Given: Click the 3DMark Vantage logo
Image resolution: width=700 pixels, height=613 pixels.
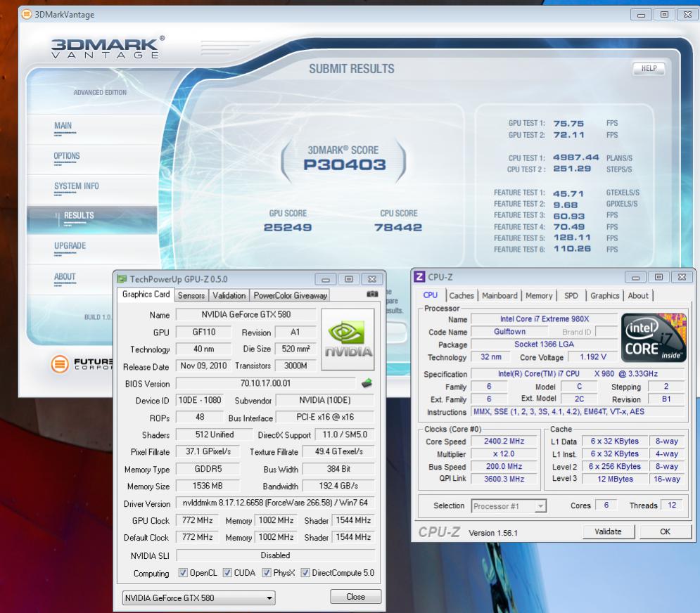Looking at the screenshot, I should 108,48.
